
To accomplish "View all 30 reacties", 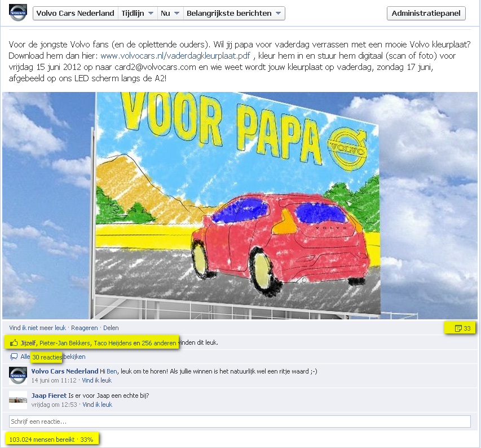I will coord(47,357).
